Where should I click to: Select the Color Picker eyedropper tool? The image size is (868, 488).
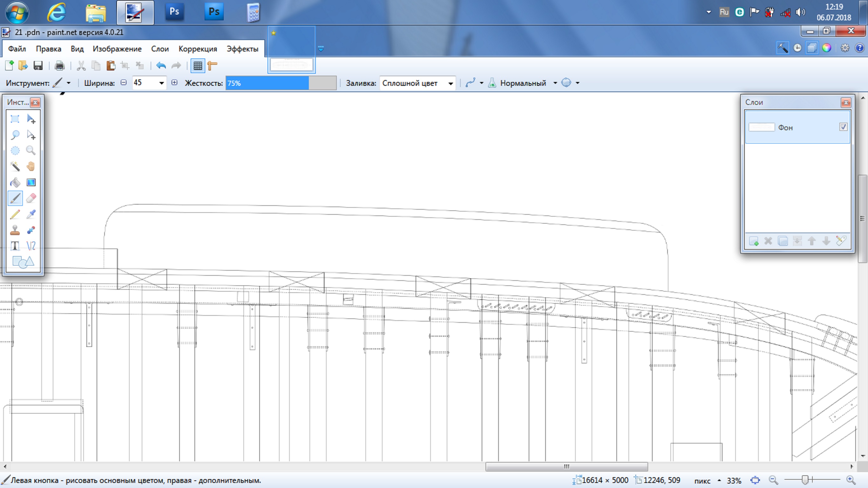[x=31, y=214]
